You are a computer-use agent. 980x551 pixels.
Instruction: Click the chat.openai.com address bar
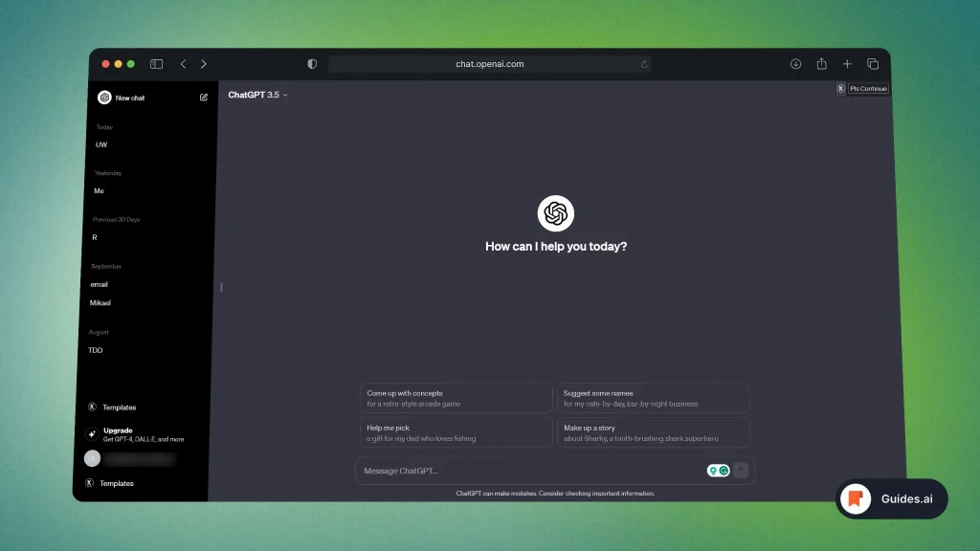[489, 64]
